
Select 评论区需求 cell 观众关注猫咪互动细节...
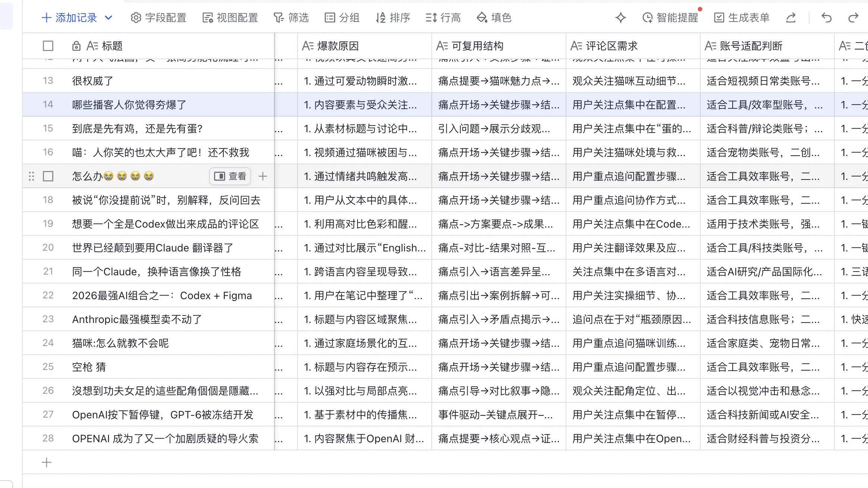(x=633, y=81)
